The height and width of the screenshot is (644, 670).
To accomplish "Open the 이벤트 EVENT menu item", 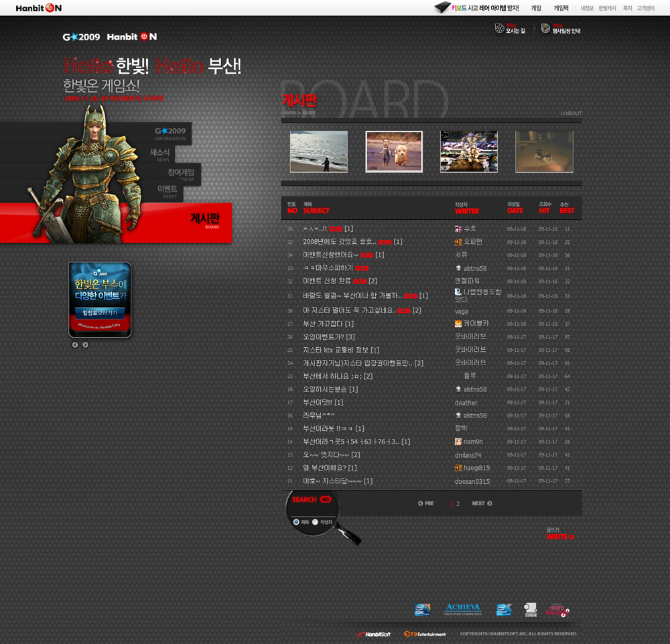I will coord(167,190).
